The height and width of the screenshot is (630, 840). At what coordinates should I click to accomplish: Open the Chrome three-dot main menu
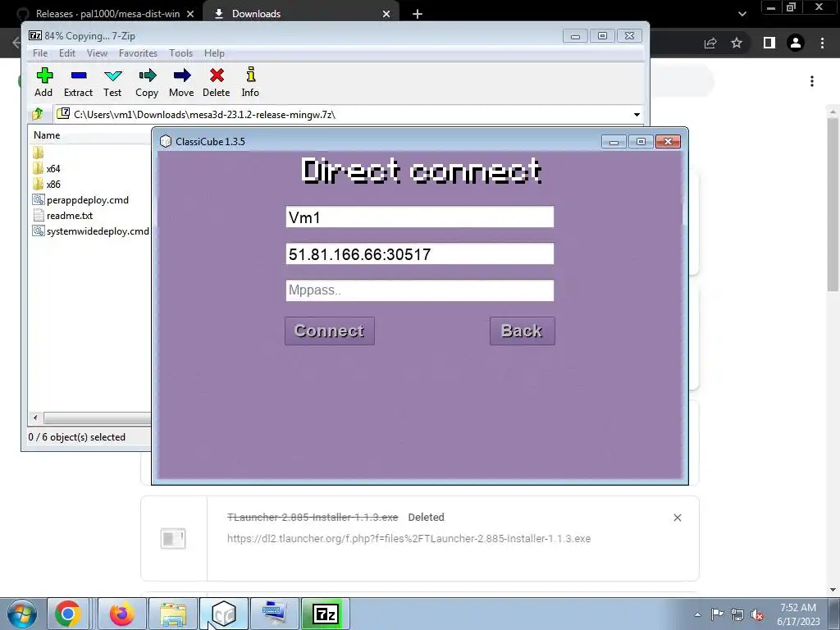pos(822,43)
